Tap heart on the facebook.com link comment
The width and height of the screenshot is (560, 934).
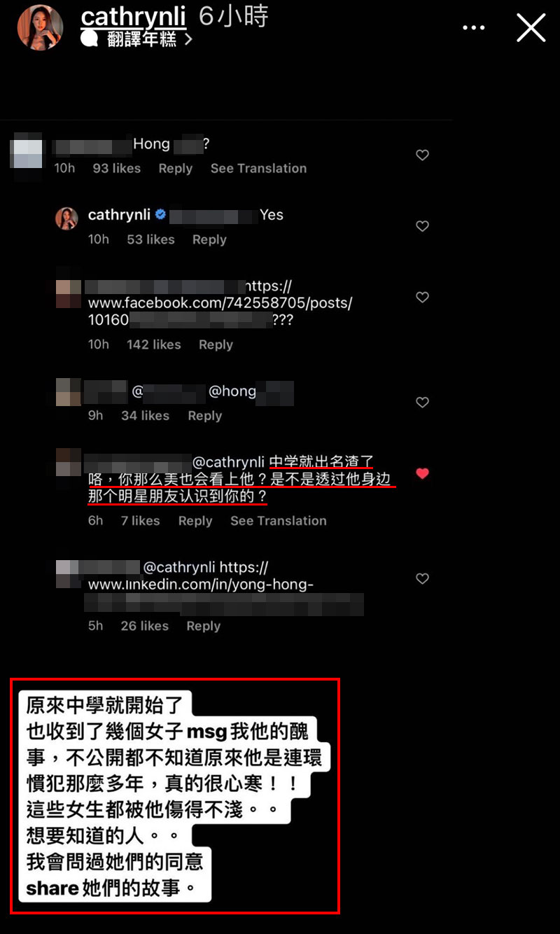(x=422, y=297)
